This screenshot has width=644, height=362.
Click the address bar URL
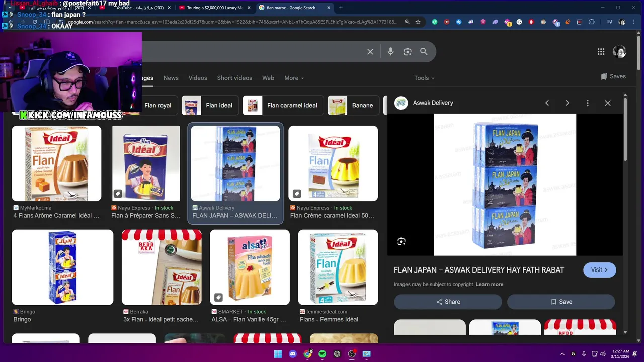(x=231, y=22)
